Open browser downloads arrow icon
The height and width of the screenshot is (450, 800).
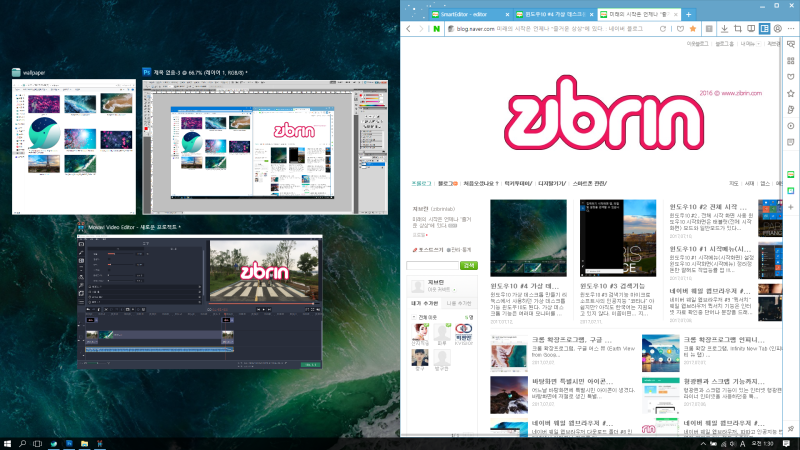tap(724, 29)
